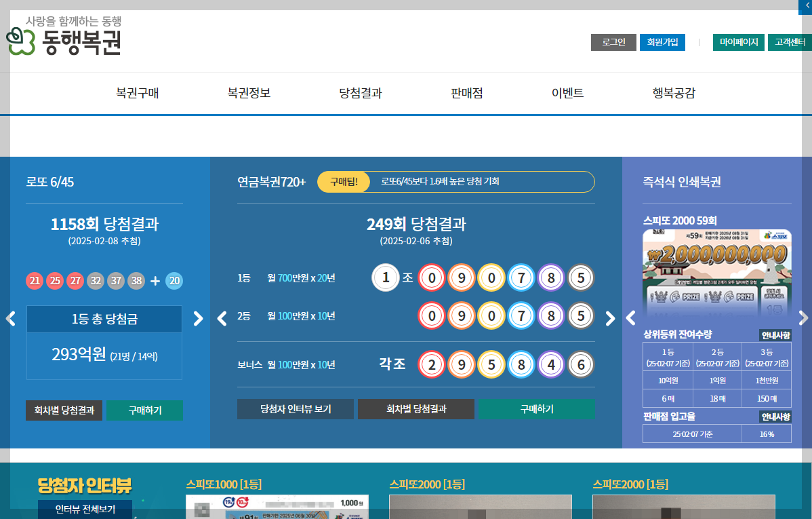
Task: Click Lotto 6/45 구매하기 button
Action: (144, 410)
